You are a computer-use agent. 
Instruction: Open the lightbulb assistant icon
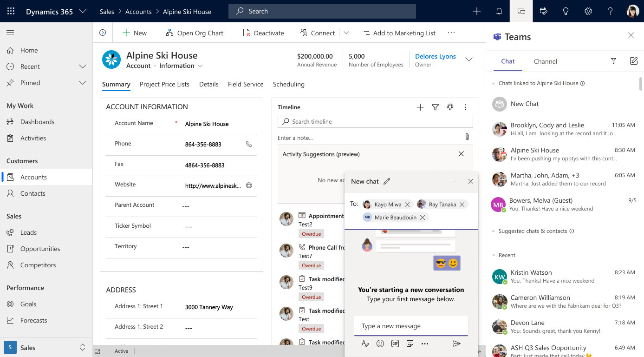pos(566,11)
